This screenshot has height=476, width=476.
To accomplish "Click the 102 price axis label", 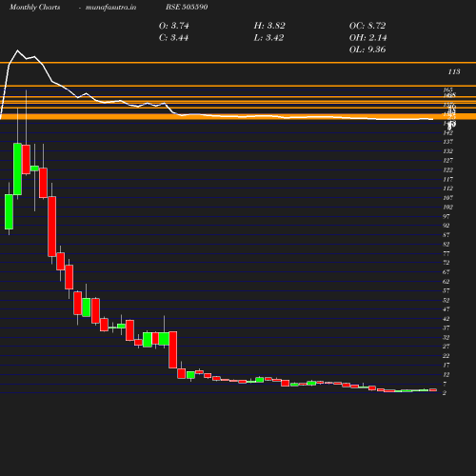I will click(448, 207).
